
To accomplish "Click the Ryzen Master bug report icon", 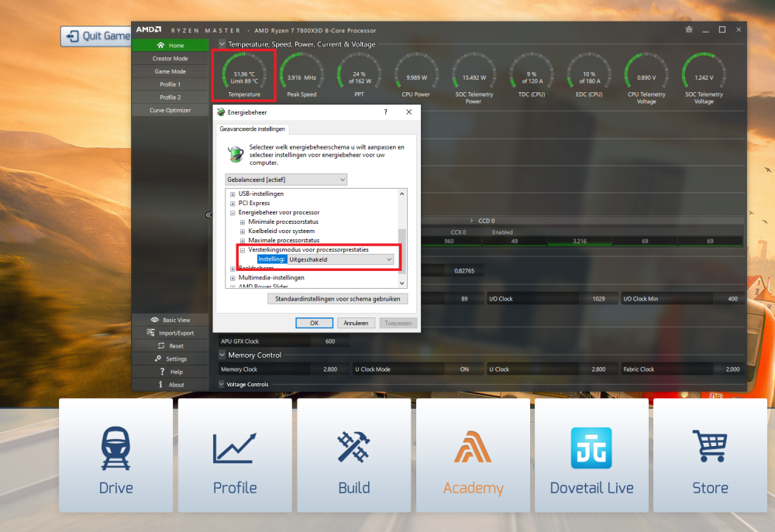I will click(x=689, y=29).
